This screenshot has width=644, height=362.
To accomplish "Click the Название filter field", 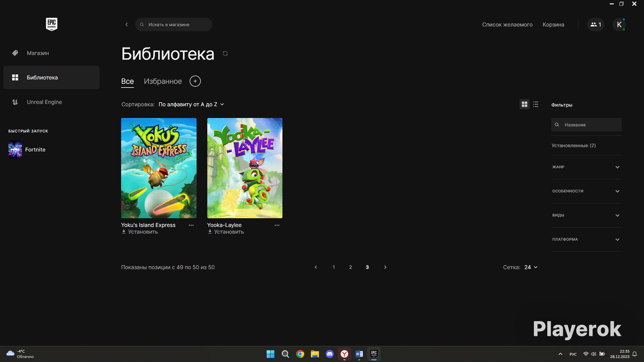I will tap(586, 125).
